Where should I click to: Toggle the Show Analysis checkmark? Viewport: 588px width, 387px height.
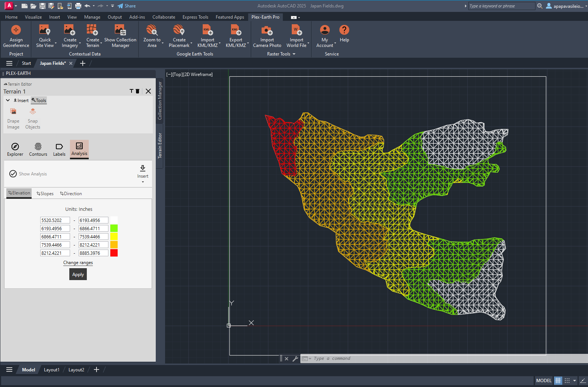(x=13, y=174)
